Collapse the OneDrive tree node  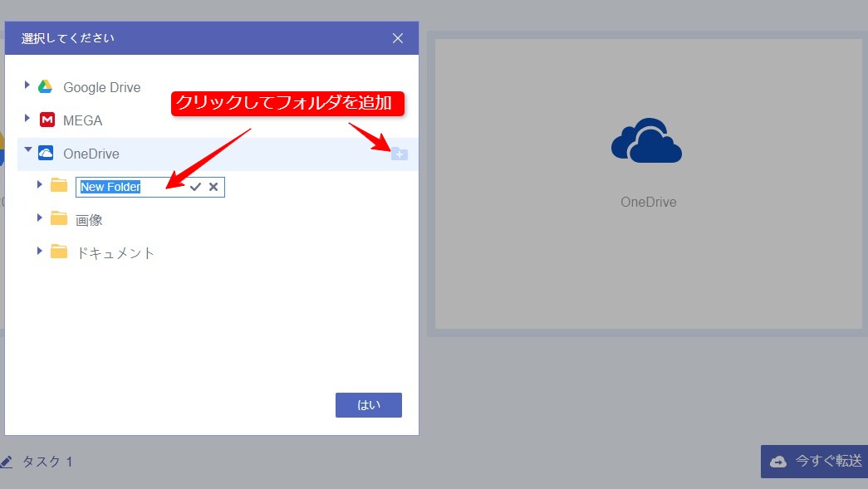point(28,149)
